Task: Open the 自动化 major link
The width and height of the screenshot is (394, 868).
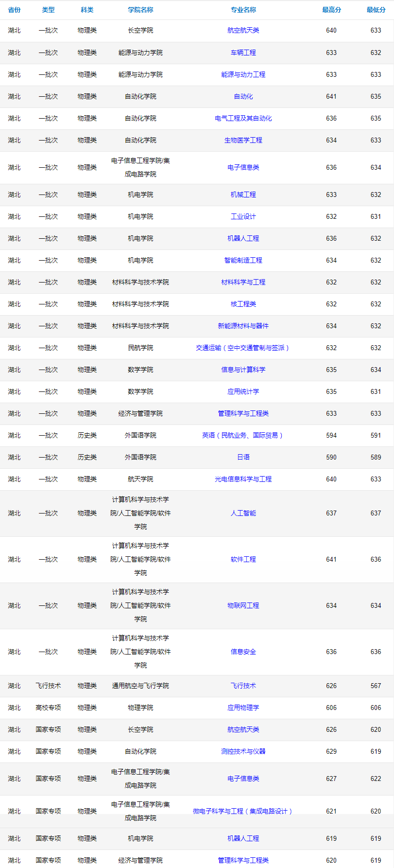Action: (x=243, y=96)
